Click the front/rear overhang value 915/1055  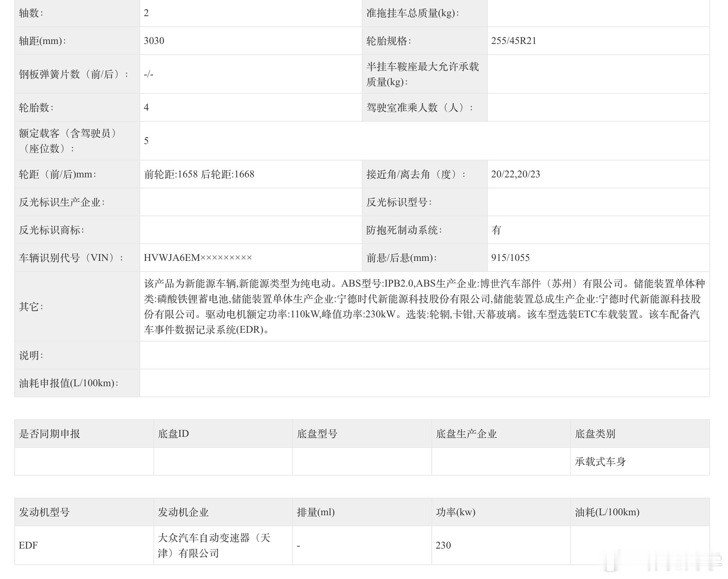tap(510, 258)
